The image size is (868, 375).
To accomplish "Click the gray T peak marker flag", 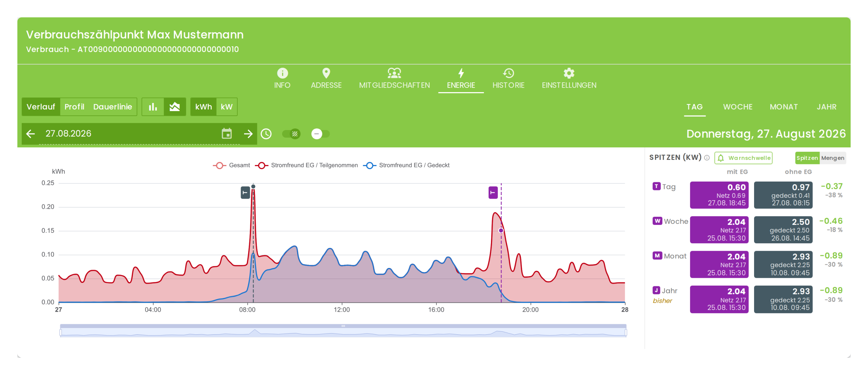I will point(245,193).
